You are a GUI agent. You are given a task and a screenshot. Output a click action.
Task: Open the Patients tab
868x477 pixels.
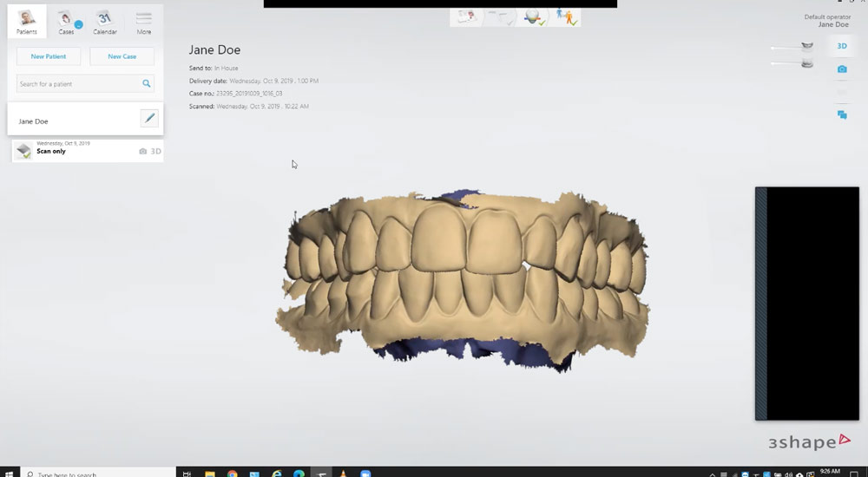pyautogui.click(x=27, y=22)
